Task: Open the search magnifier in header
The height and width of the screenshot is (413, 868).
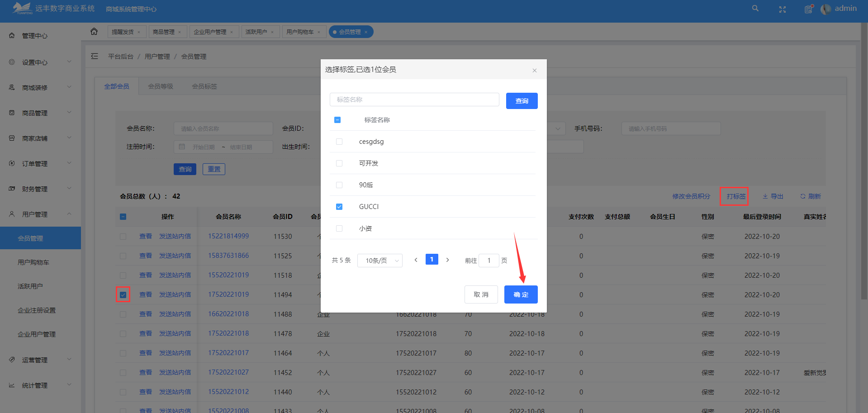Action: 755,9
